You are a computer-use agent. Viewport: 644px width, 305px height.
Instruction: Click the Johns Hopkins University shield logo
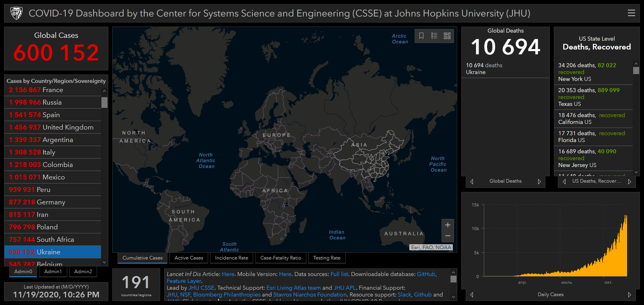click(x=17, y=13)
